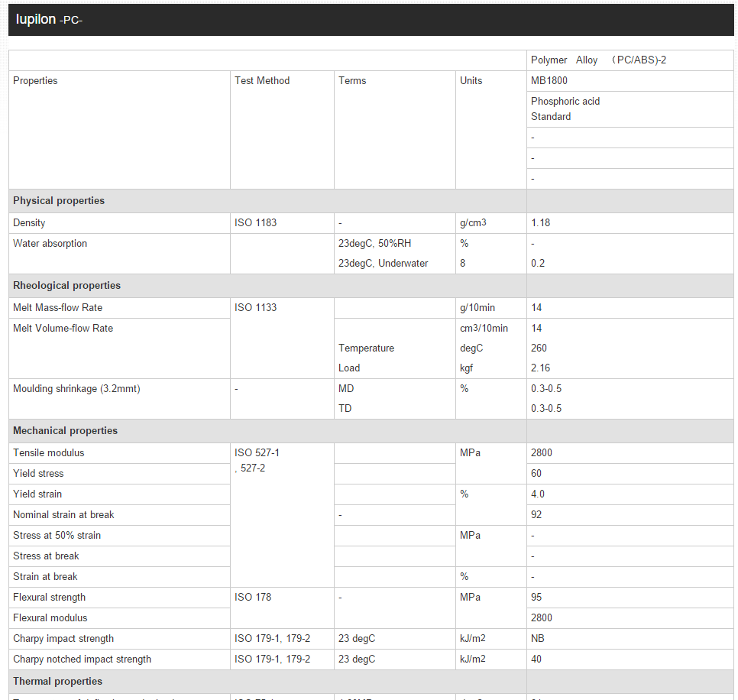738x700 pixels.
Task: Select the TD term
Action: 345,408
